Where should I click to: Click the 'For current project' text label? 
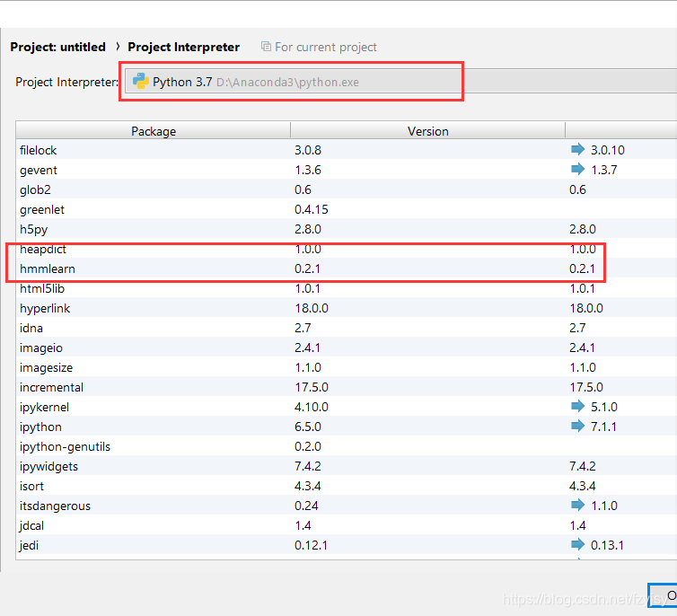pos(326,47)
